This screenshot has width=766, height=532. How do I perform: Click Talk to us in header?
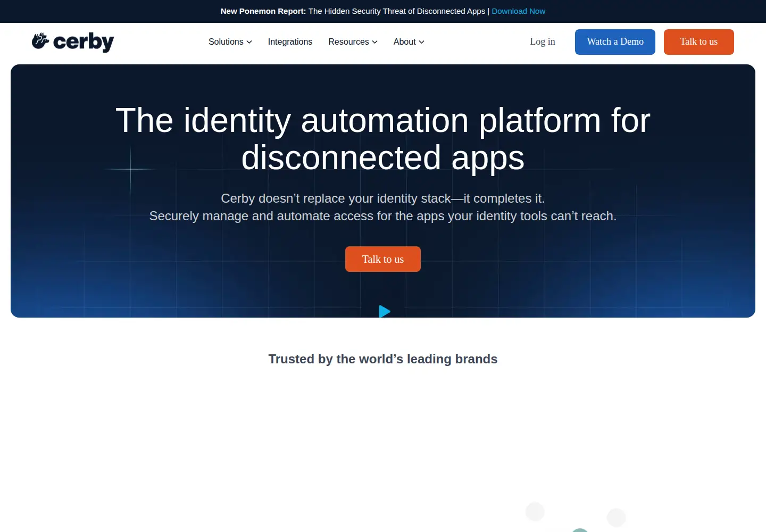[x=698, y=42]
